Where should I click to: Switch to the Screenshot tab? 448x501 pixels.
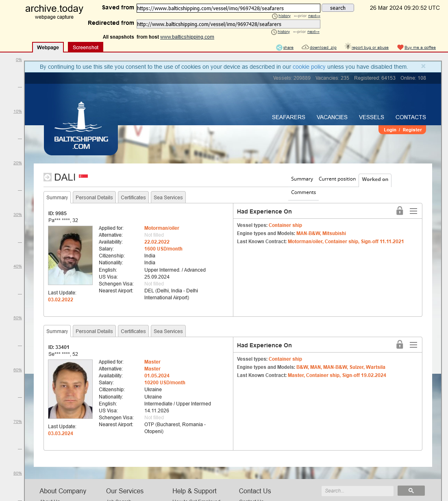(86, 47)
